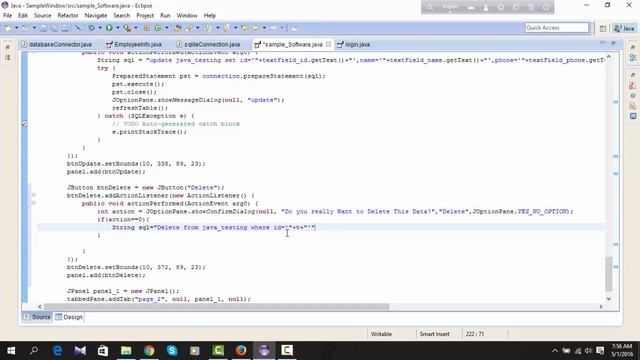Click the Previous Annotation arrow icon

coord(226,28)
